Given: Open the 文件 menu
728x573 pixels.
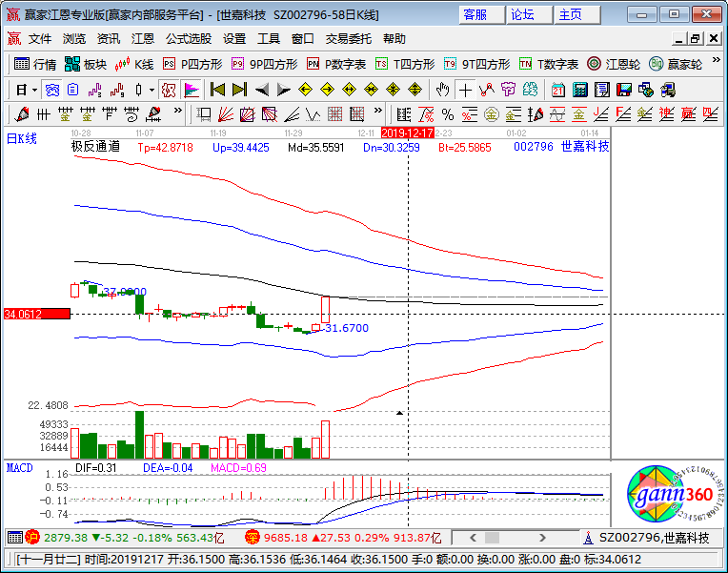Looking at the screenshot, I should (x=40, y=39).
